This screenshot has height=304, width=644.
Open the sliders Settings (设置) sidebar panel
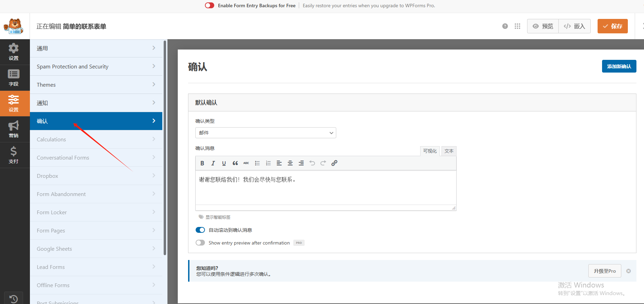point(14,104)
